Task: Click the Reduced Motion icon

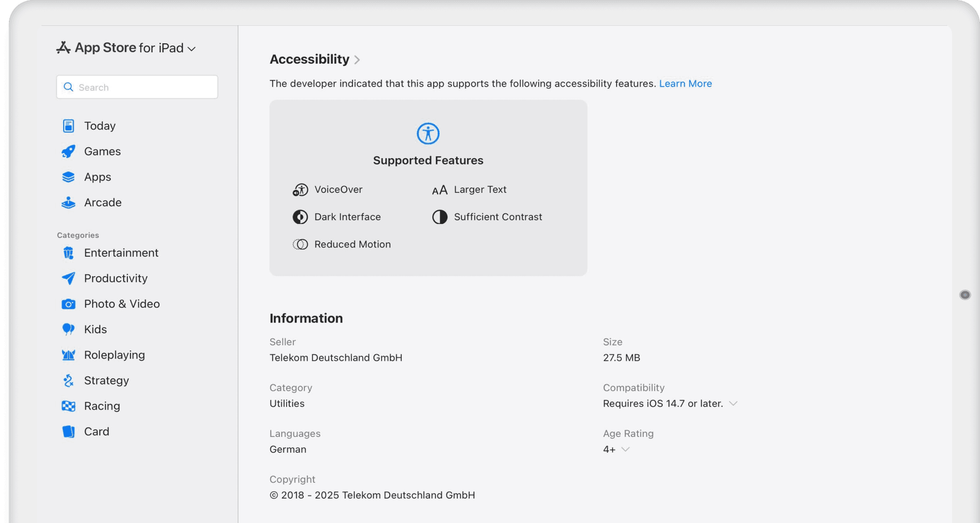Action: (300, 244)
